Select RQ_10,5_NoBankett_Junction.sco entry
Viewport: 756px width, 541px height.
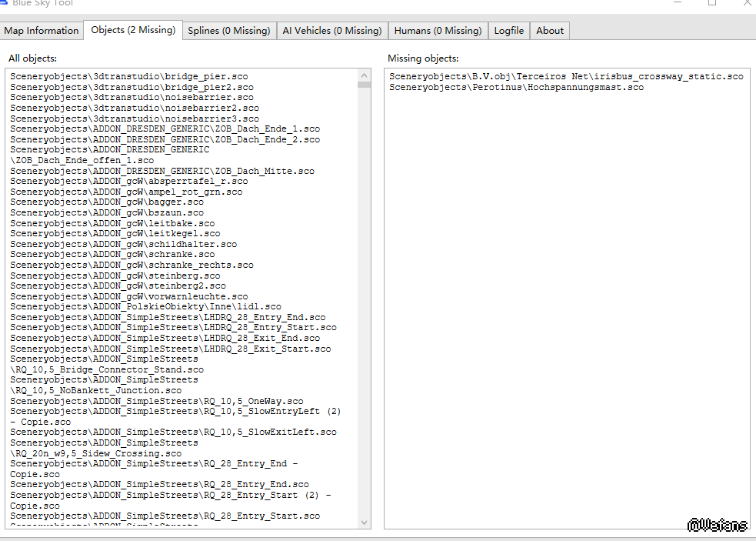coord(104,385)
